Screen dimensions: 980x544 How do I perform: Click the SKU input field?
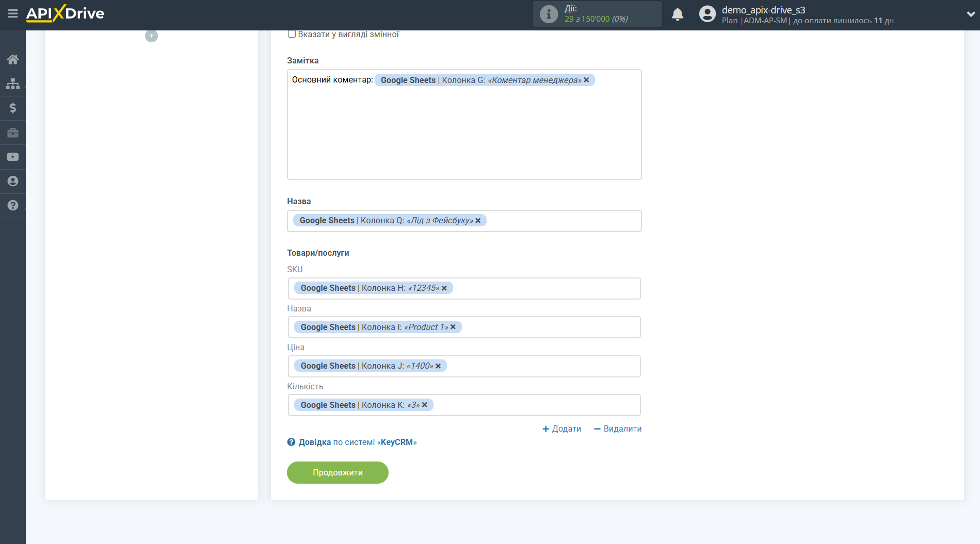click(x=464, y=288)
